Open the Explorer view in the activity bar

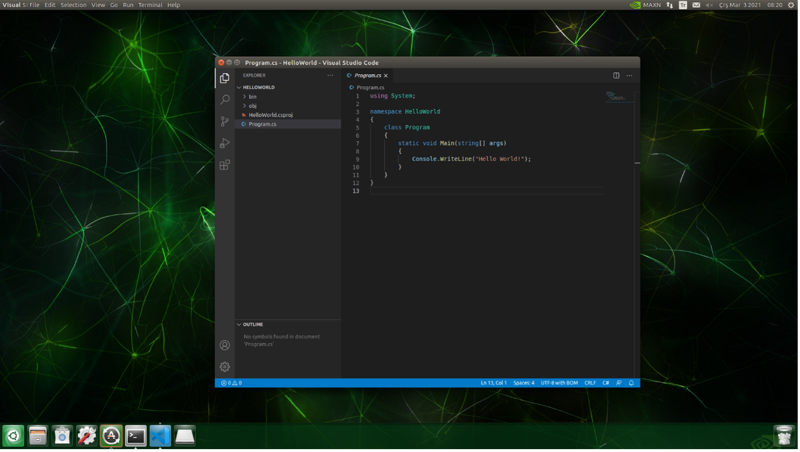[x=224, y=78]
